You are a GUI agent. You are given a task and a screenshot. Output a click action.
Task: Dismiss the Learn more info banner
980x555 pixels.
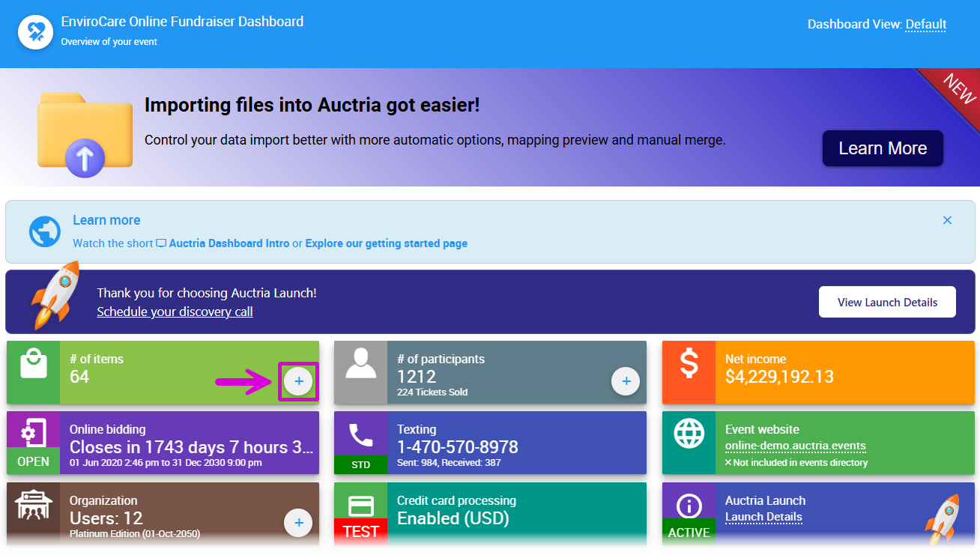pyautogui.click(x=947, y=220)
